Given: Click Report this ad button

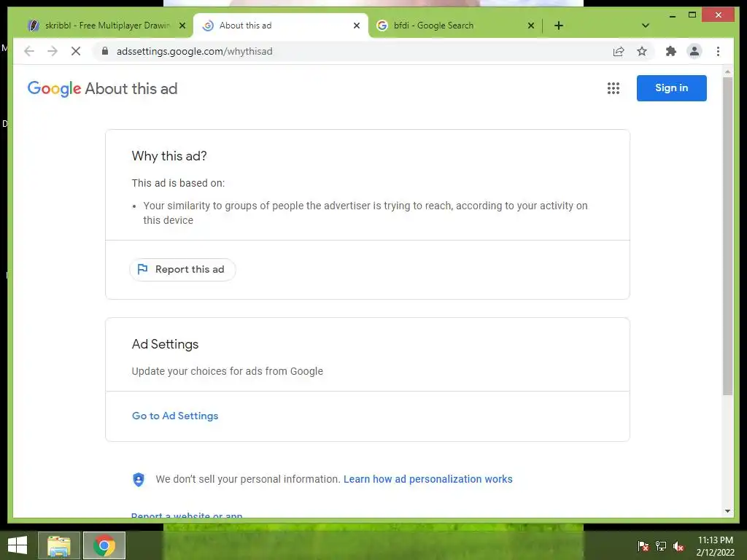Looking at the screenshot, I should tap(182, 270).
